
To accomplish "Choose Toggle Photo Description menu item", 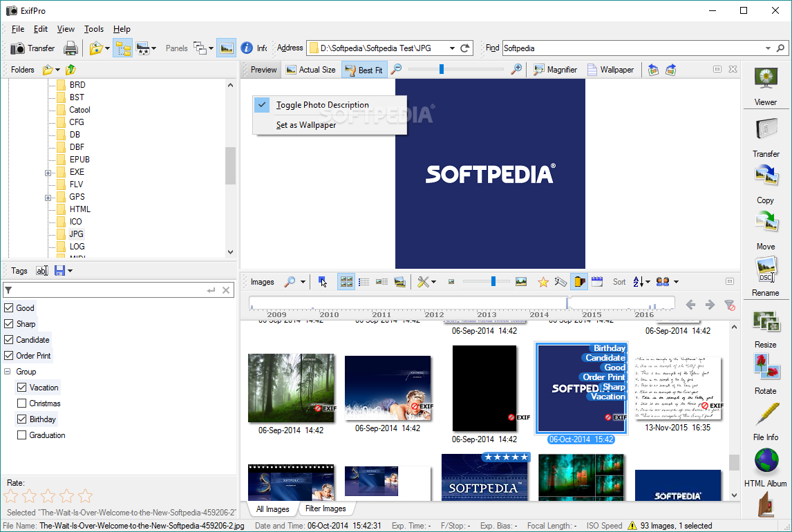I will (330, 105).
